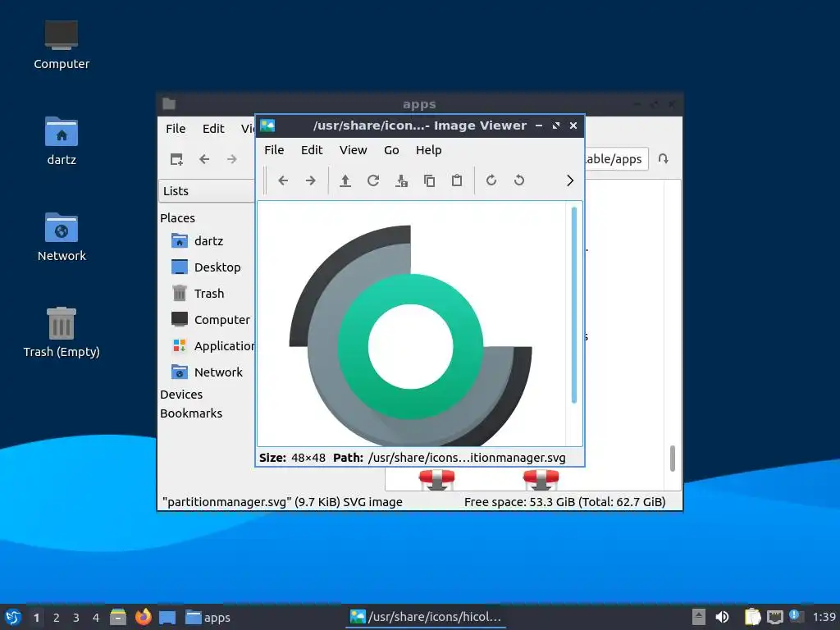Click the Size: 48×48 status text in Image Viewer

(293, 458)
